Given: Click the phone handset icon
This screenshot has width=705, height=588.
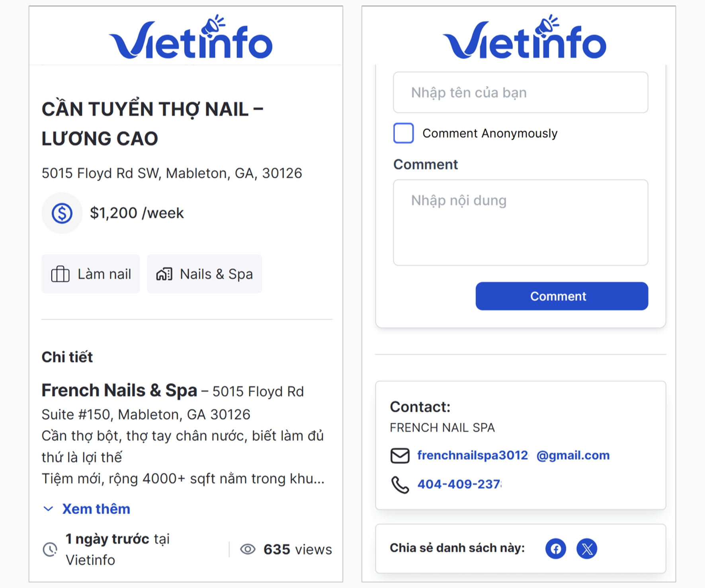Looking at the screenshot, I should click(400, 484).
